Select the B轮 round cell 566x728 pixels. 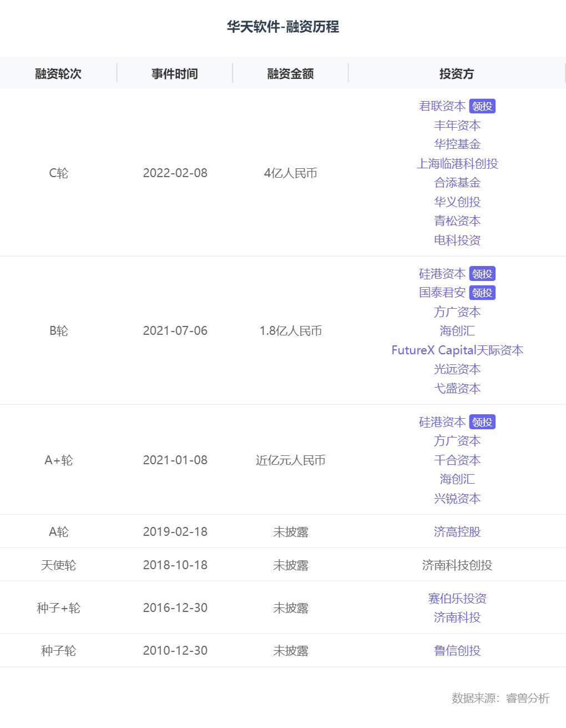59,331
